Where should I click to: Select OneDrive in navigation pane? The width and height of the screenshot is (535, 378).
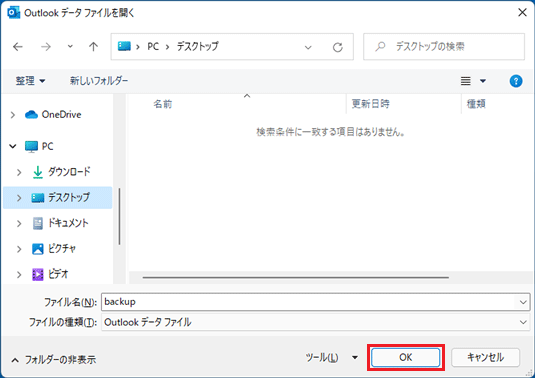click(61, 115)
